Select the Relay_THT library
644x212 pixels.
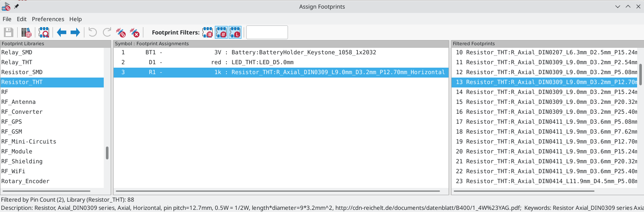(52, 62)
